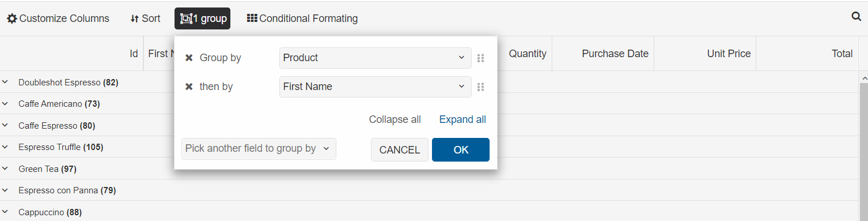The height and width of the screenshot is (221, 868).
Task: Click the CANCEL button
Action: (400, 149)
